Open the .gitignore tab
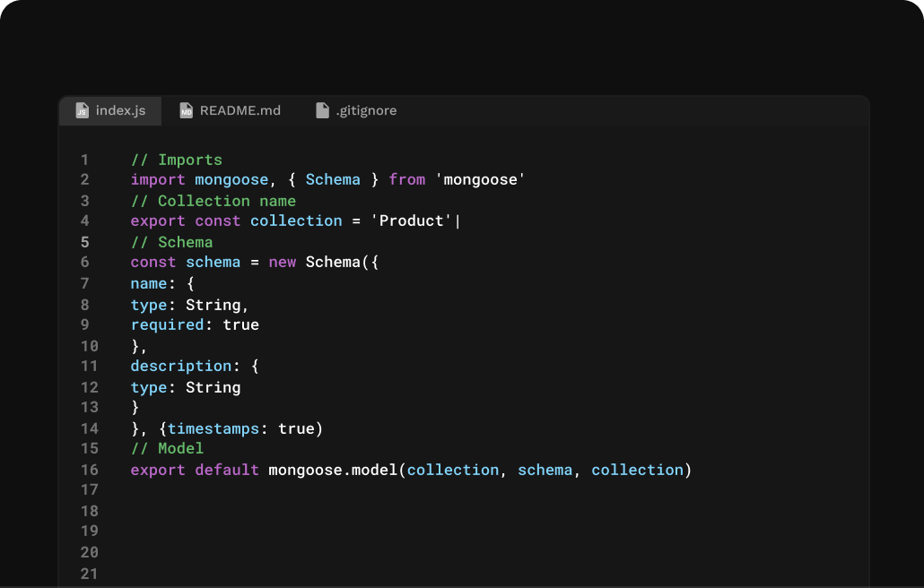The image size is (924, 588). point(356,110)
